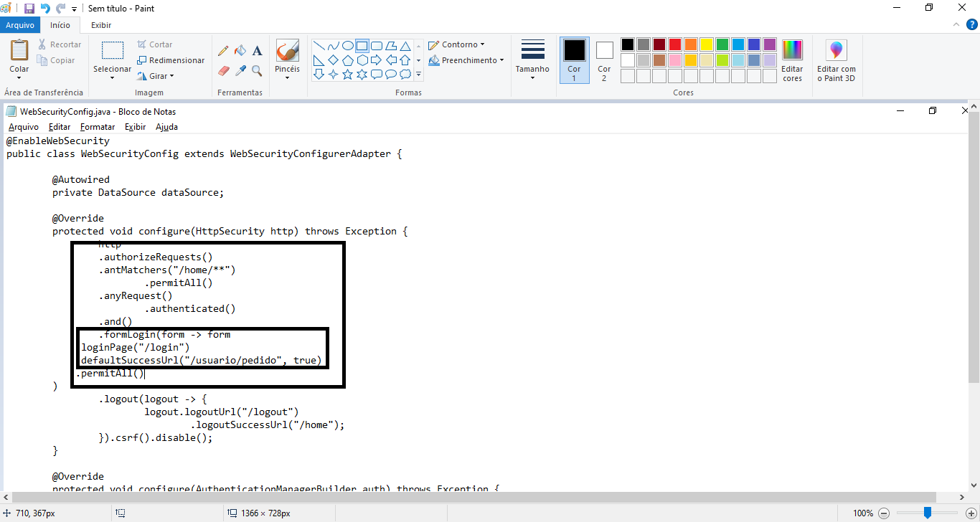Undo the last action in quick access toolbar
Viewport: 980px width, 522px height.
[x=45, y=9]
